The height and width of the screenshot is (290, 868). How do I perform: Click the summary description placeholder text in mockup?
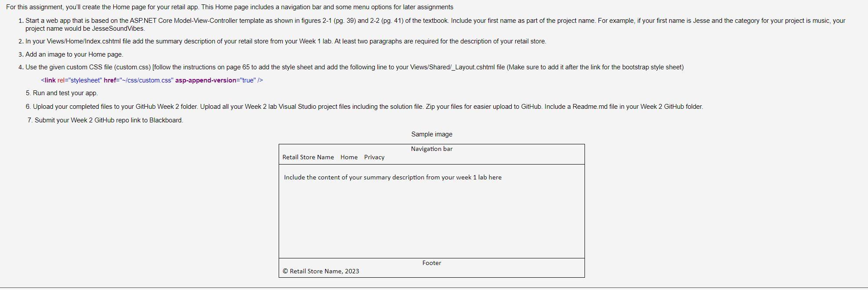tap(393, 177)
